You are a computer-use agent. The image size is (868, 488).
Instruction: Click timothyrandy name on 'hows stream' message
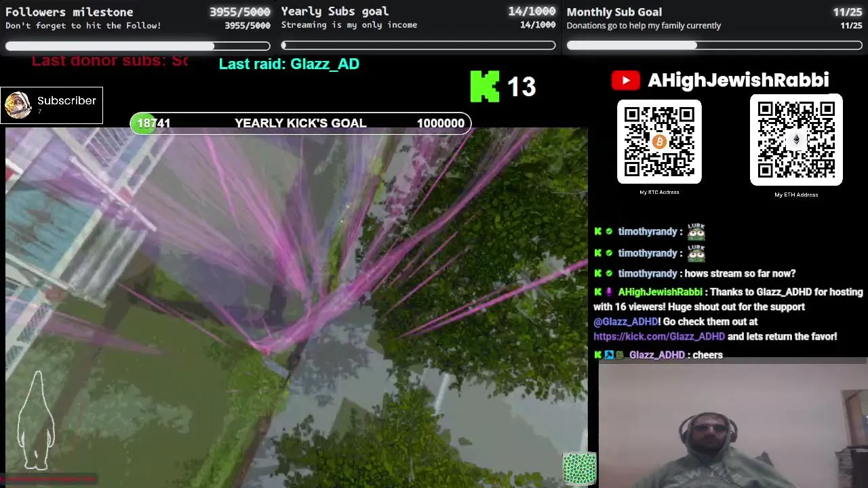click(647, 273)
